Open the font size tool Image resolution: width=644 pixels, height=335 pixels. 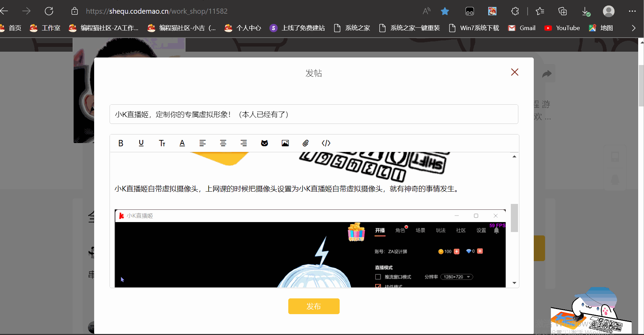tap(162, 143)
